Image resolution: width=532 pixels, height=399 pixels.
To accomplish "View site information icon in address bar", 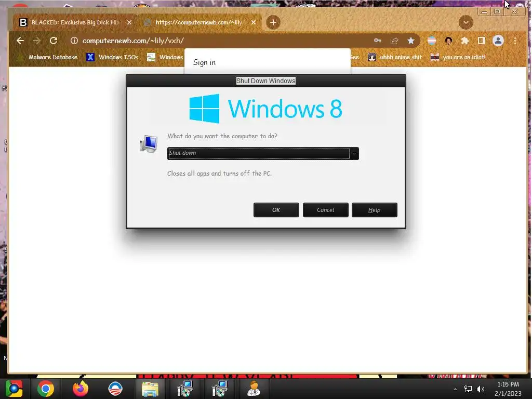I will (74, 41).
